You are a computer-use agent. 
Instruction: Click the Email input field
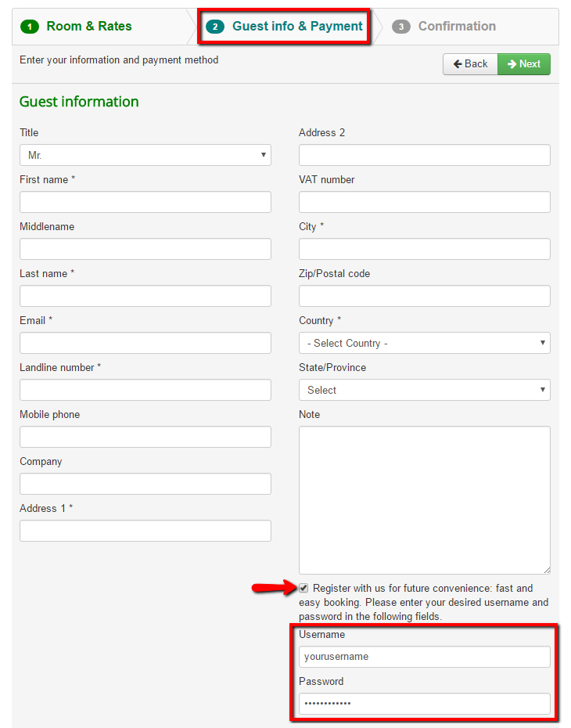coord(145,343)
